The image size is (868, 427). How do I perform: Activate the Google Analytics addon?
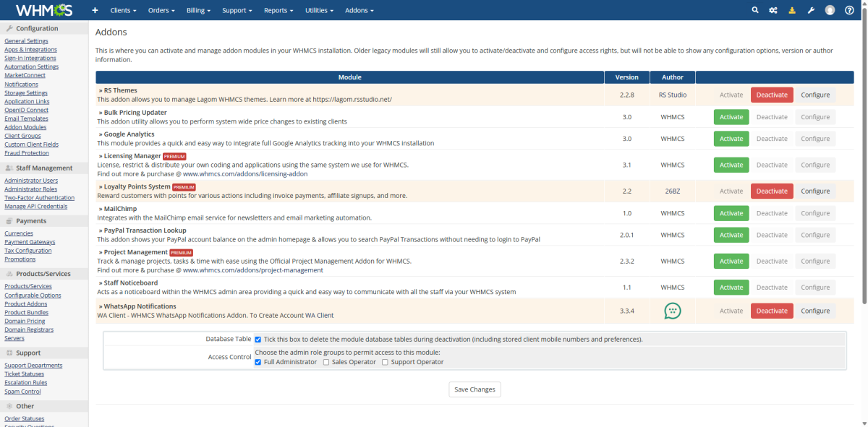[x=731, y=139]
